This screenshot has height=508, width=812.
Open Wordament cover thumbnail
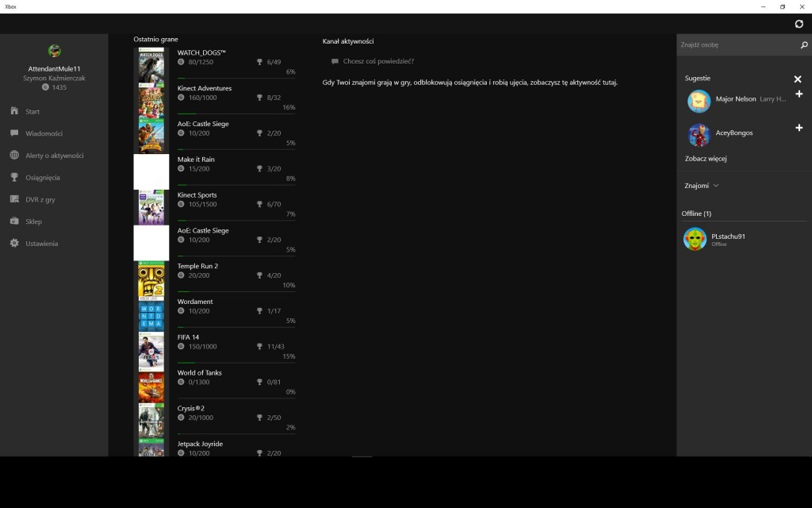coord(151,314)
